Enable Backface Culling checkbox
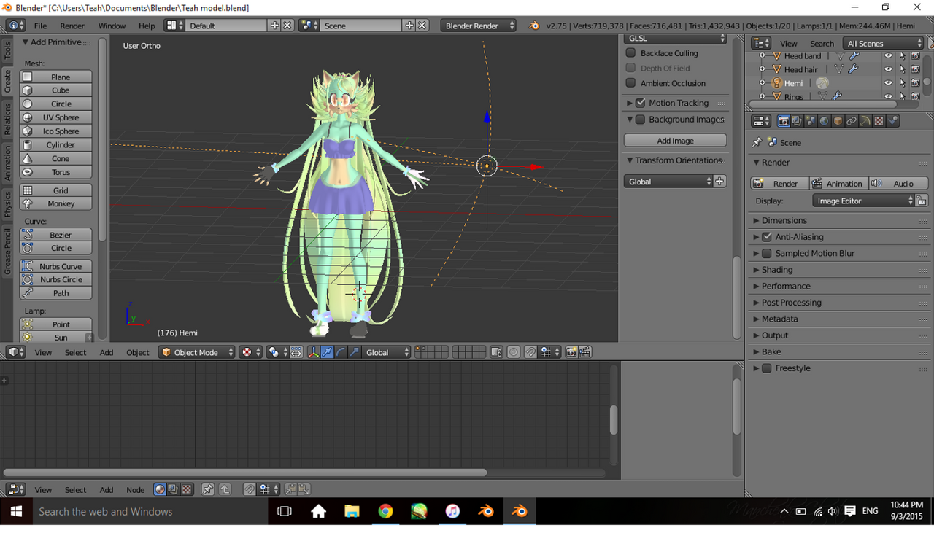The height and width of the screenshot is (560, 934). 631,53
